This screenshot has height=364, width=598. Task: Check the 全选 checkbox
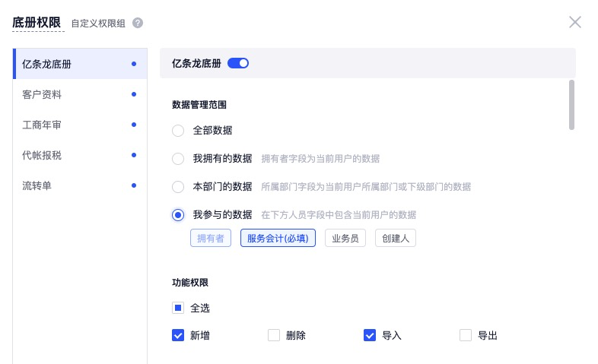click(x=178, y=308)
